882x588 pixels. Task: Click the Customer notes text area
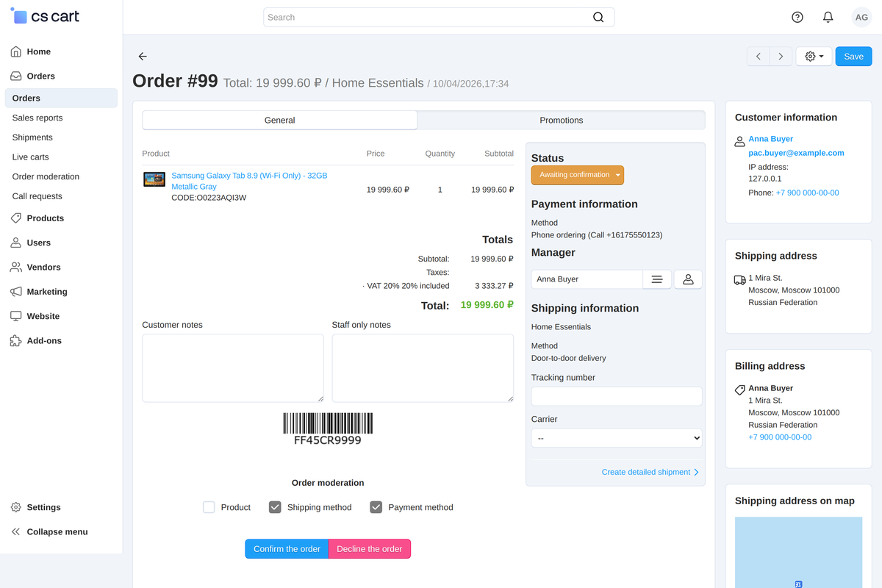point(233,368)
